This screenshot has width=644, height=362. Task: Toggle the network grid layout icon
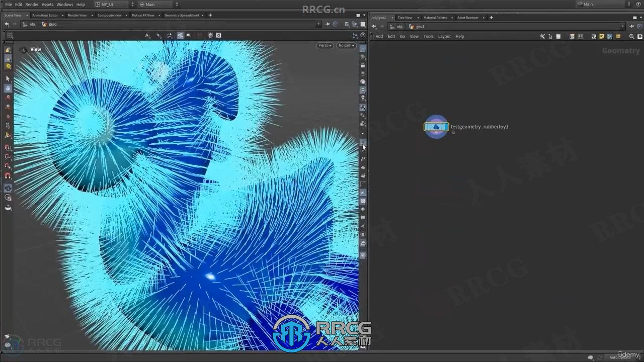(580, 36)
